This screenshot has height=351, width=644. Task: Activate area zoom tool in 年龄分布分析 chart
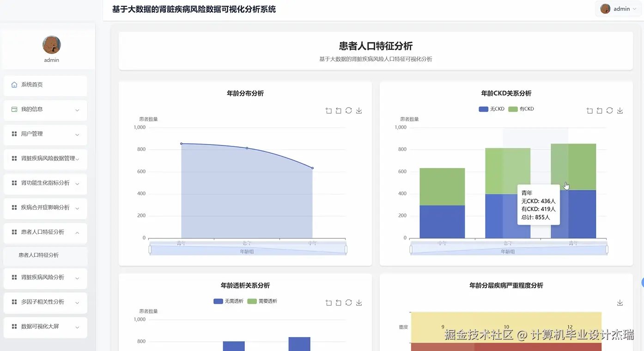328,111
